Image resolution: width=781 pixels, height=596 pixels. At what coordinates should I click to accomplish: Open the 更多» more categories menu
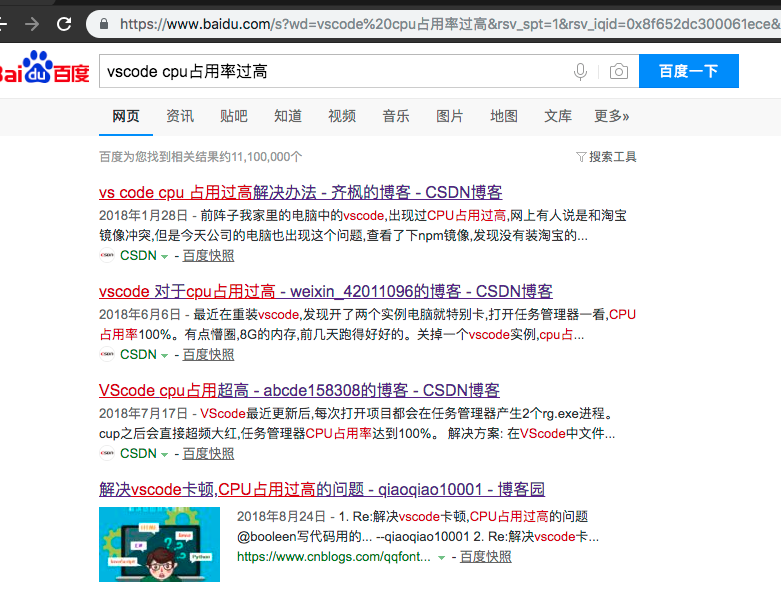(x=612, y=117)
